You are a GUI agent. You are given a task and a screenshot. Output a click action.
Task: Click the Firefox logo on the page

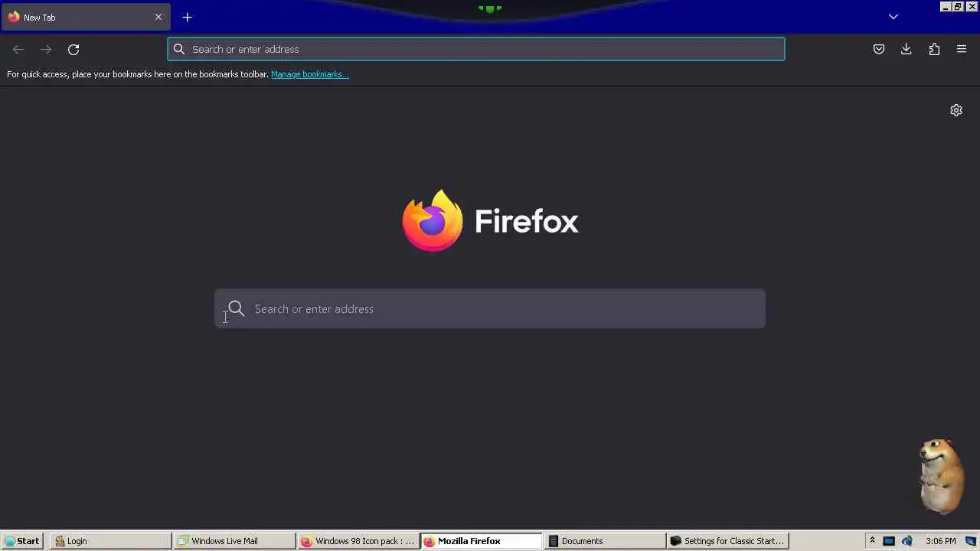tap(490, 220)
